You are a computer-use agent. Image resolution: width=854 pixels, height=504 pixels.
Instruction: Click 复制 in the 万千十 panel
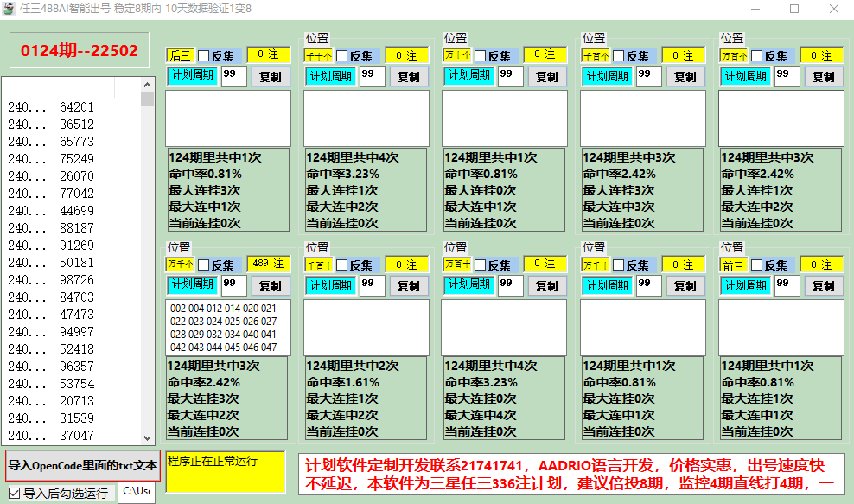point(685,286)
